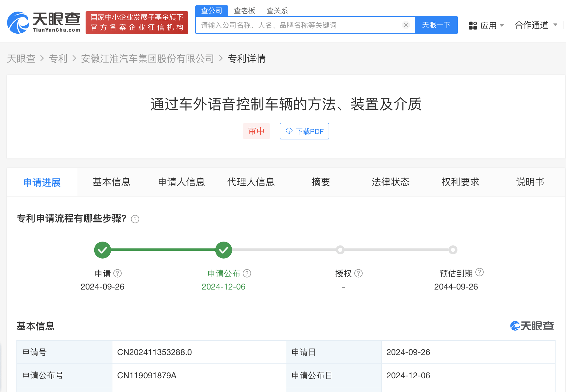The height and width of the screenshot is (392, 566).
Task: Switch to 查老板 search tab
Action: coord(244,11)
